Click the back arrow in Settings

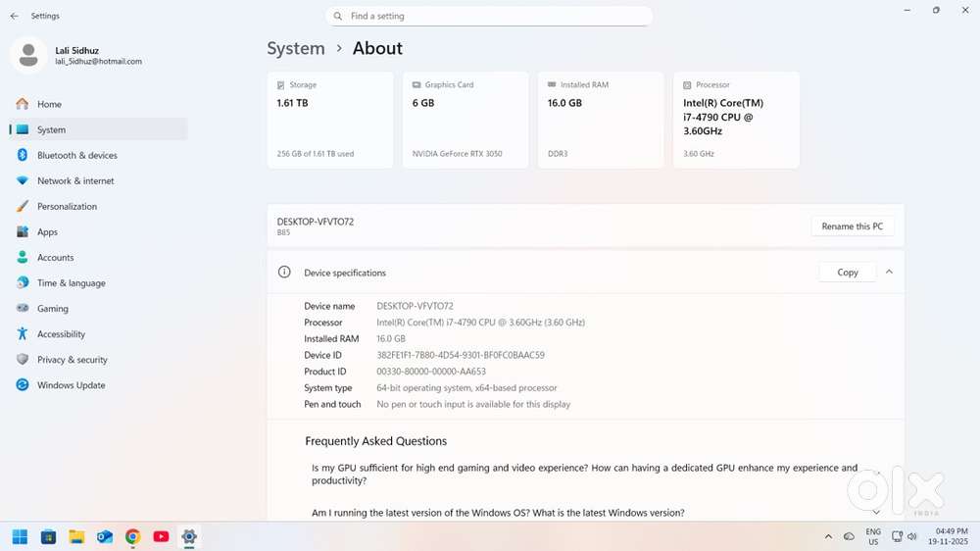[14, 16]
